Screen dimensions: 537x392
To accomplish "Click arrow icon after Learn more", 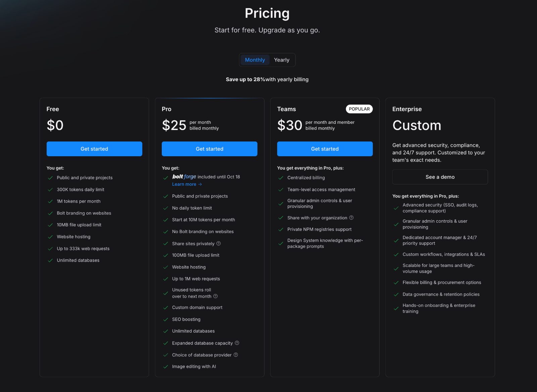I will [200, 184].
